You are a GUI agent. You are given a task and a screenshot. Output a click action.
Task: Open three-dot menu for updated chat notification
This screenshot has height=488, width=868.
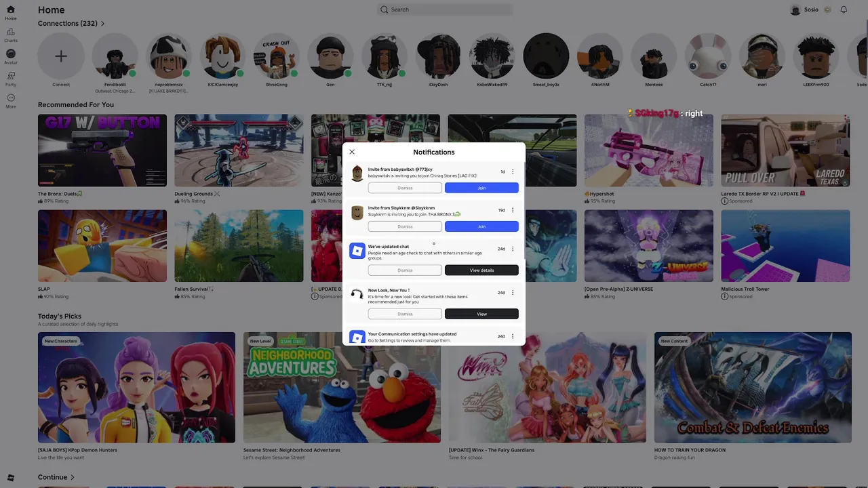click(x=513, y=249)
